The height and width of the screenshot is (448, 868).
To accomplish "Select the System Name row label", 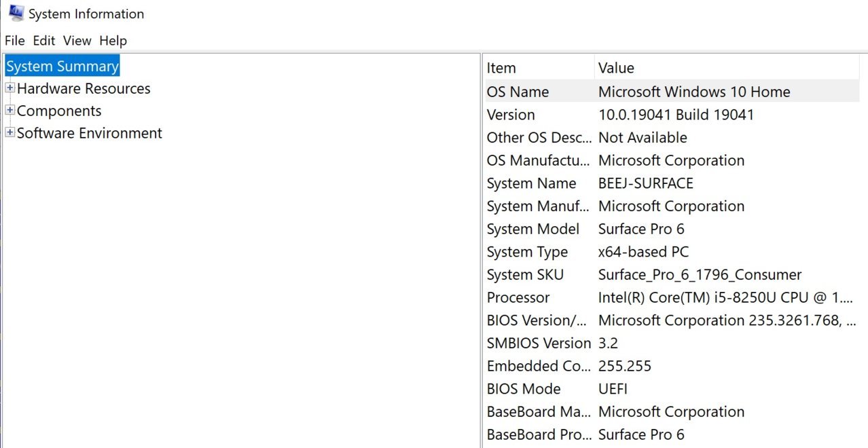I will coord(532,183).
